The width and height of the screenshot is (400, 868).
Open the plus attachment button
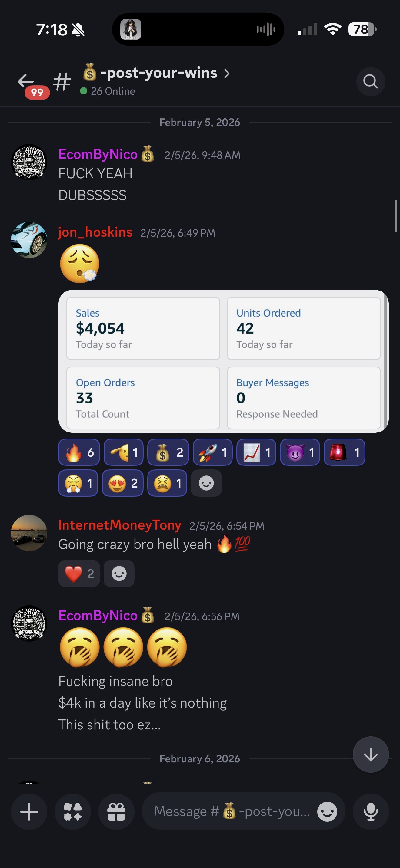tap(29, 812)
